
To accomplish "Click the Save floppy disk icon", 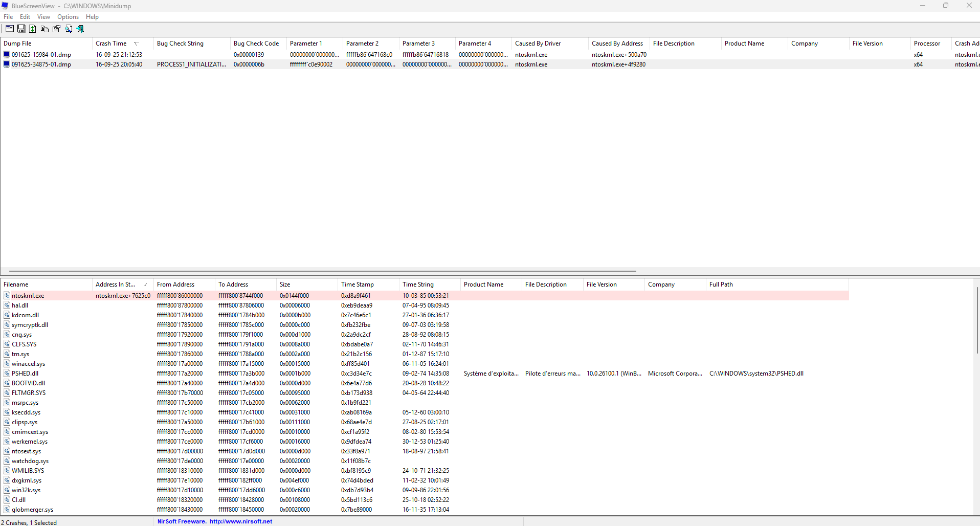I will (21, 29).
